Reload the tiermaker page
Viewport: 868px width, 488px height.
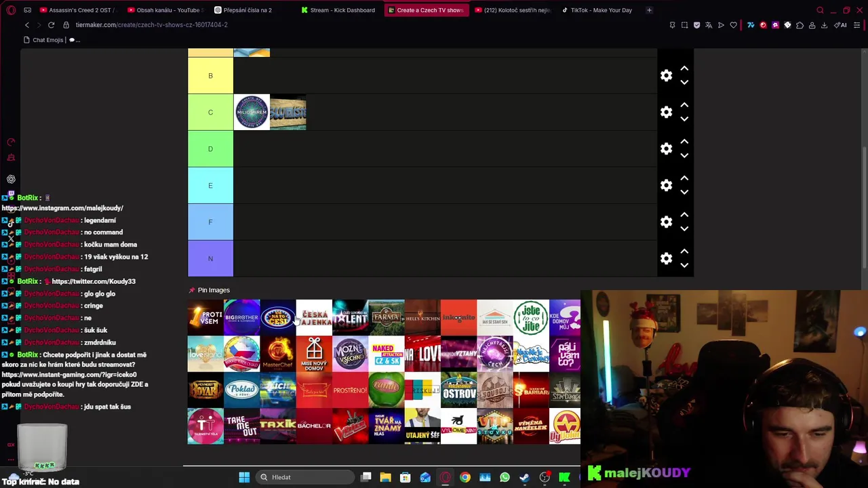(51, 25)
